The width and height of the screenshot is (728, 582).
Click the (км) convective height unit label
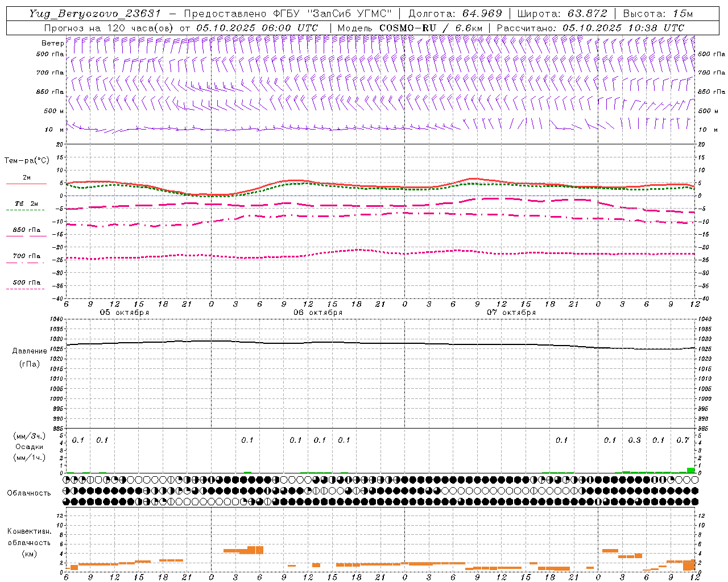[x=29, y=554]
